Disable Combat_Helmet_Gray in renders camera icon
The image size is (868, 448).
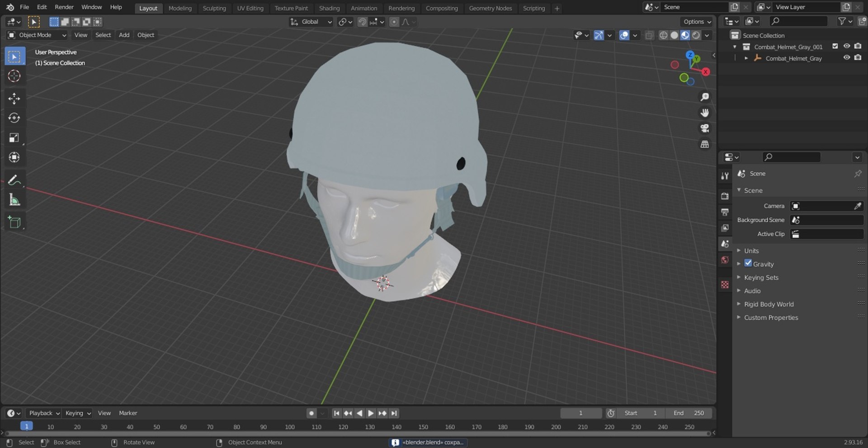point(858,57)
